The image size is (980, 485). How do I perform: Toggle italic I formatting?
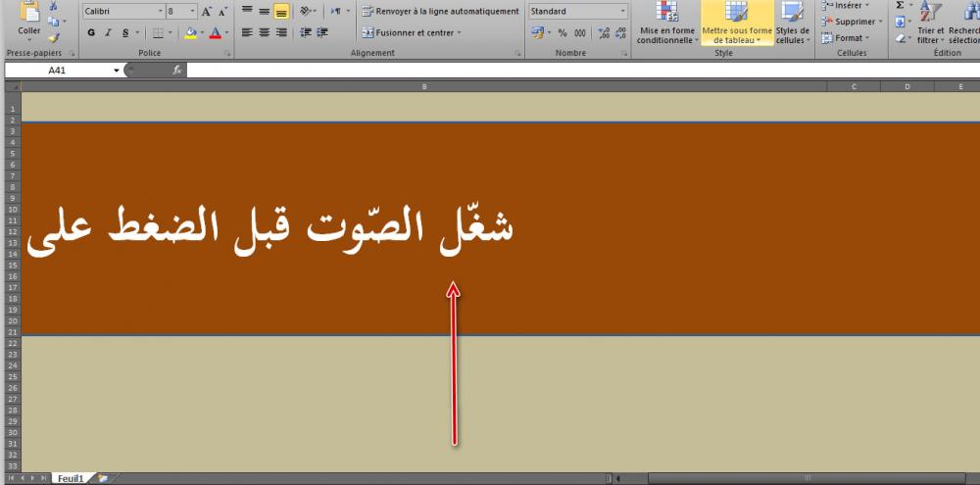(108, 32)
